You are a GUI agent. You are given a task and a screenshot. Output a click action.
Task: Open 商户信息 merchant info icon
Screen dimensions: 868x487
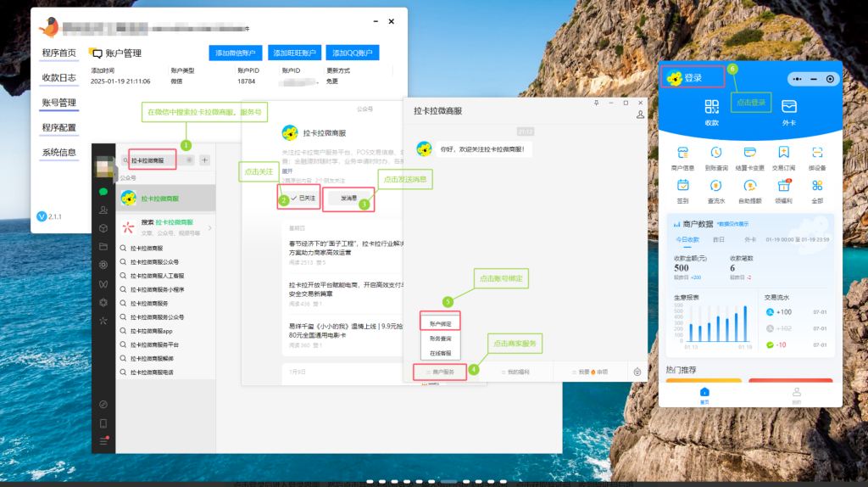click(x=682, y=153)
